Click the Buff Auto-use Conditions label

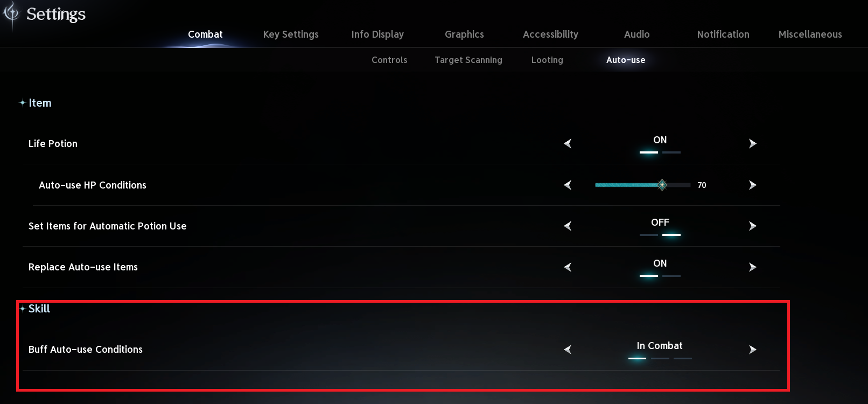[x=86, y=350]
